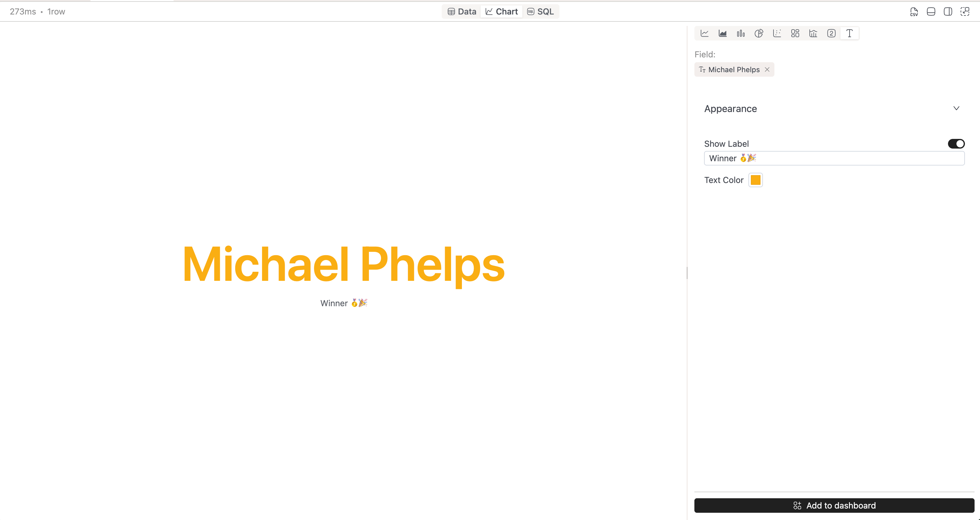The height and width of the screenshot is (520, 980).
Task: Switch to the SQL tab
Action: pos(540,12)
